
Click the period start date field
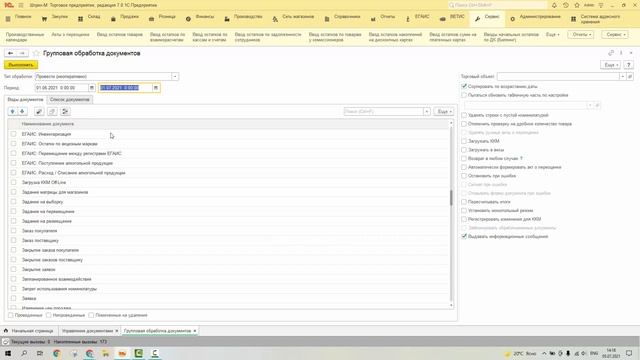(x=62, y=88)
